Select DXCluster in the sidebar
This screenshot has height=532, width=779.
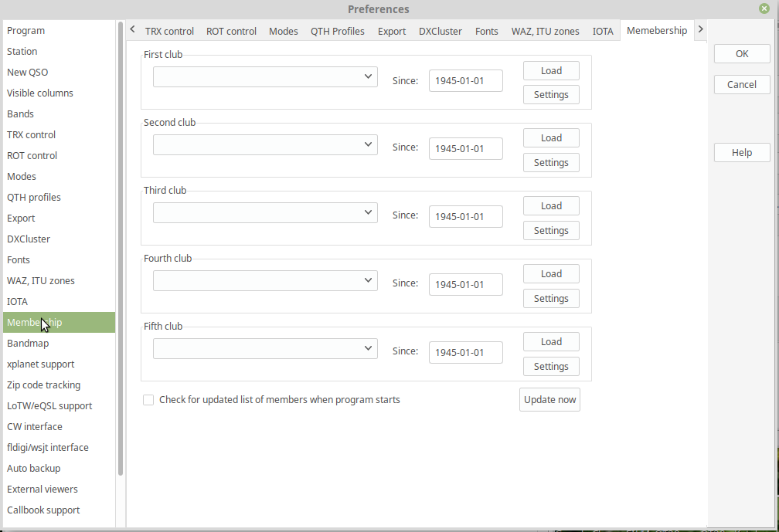coord(59,239)
